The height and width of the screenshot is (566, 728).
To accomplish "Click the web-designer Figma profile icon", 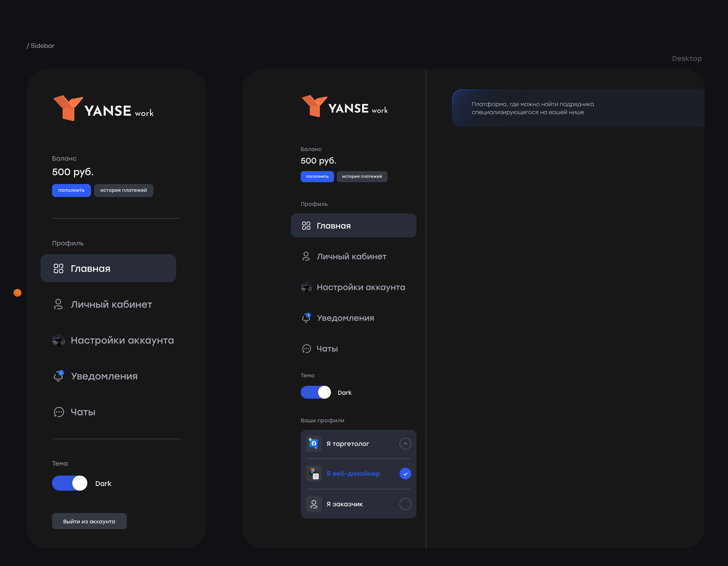I will 314,473.
